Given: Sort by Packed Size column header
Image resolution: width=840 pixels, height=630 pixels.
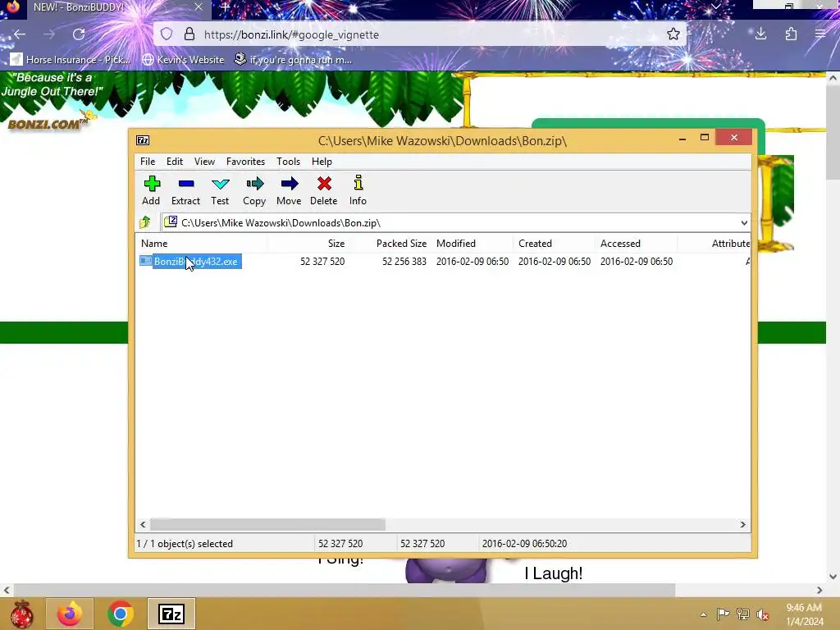Looking at the screenshot, I should 390,243.
